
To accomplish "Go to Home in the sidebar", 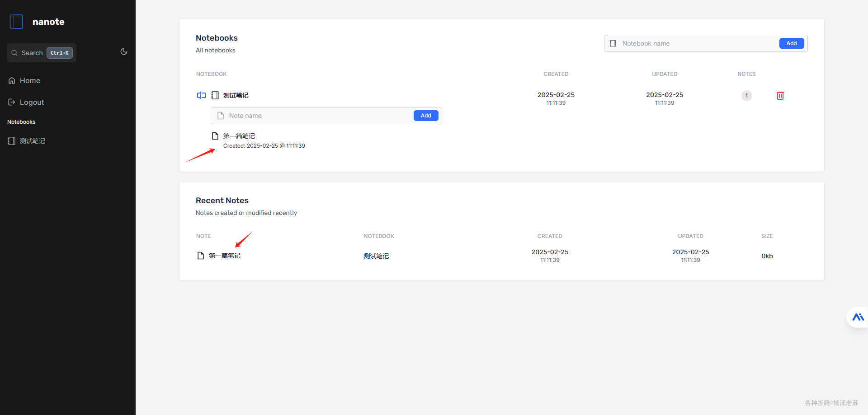I will click(x=30, y=80).
